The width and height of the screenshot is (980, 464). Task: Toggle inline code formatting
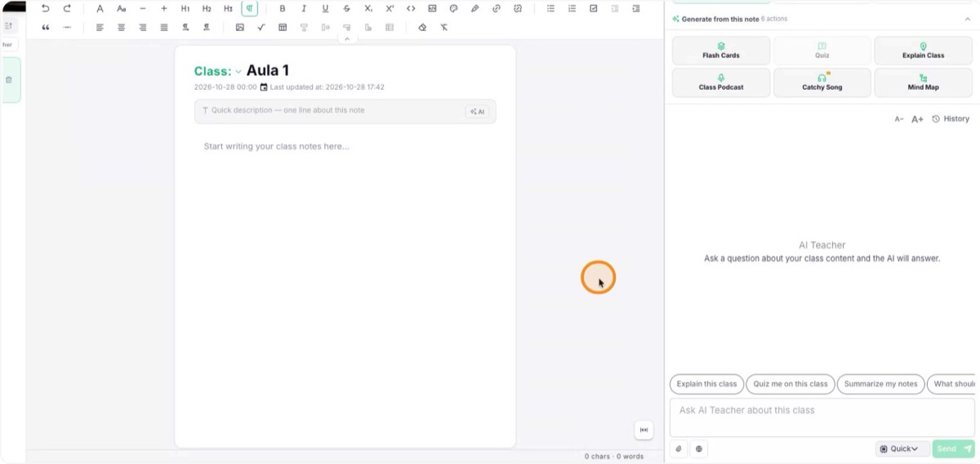click(x=411, y=8)
